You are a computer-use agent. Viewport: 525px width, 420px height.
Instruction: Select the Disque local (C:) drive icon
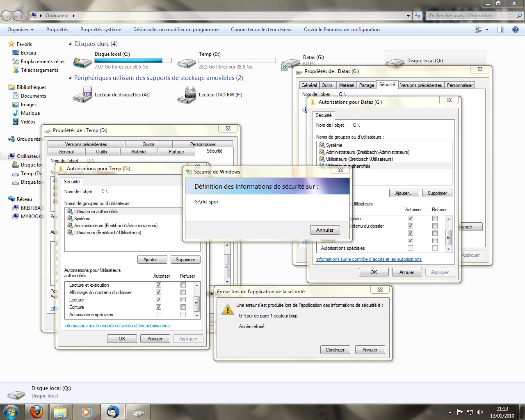[x=82, y=62]
